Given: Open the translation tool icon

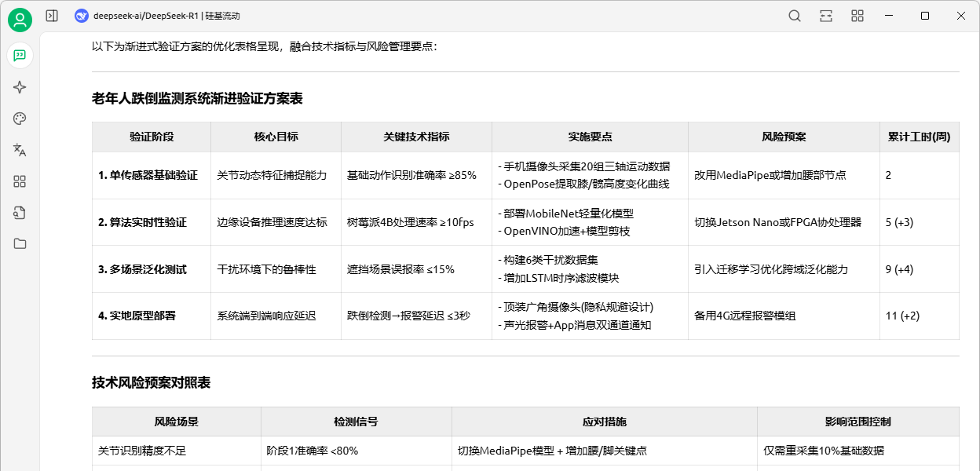Looking at the screenshot, I should [20, 150].
